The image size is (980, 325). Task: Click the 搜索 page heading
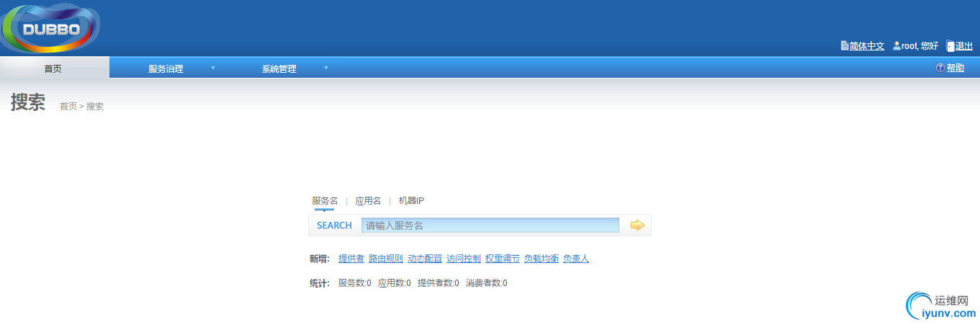click(x=28, y=102)
